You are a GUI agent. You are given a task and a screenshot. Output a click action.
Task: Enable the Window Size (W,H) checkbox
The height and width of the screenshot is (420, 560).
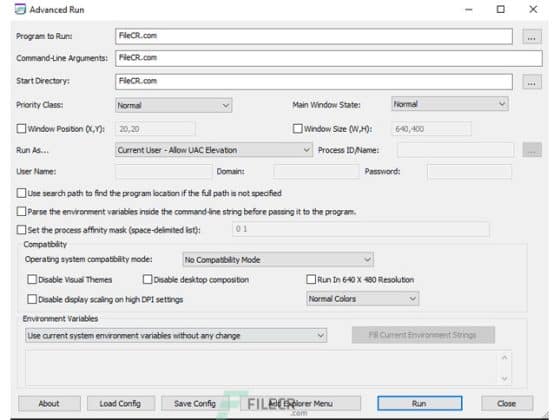(x=298, y=129)
